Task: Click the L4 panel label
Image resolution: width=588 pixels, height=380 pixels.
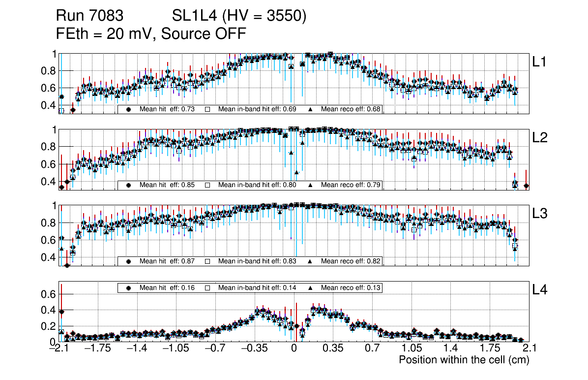Action: (x=540, y=290)
